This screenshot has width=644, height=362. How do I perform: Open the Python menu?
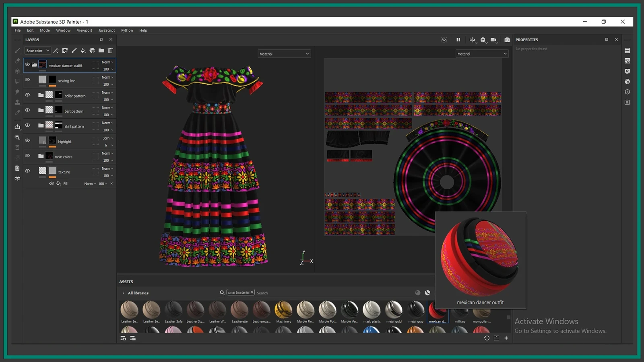point(127,31)
